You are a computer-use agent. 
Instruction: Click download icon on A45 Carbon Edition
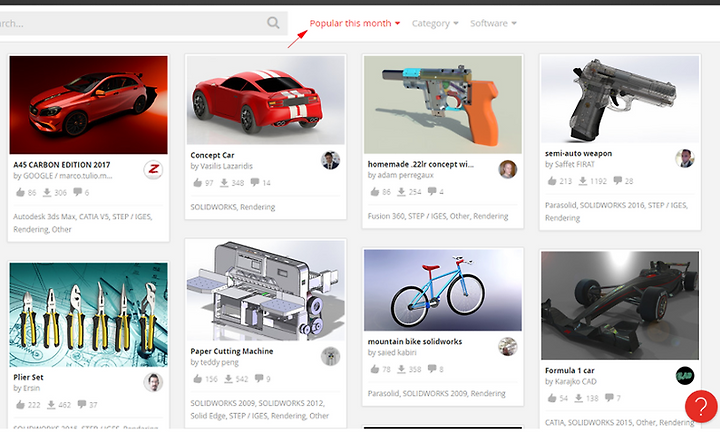[47, 192]
